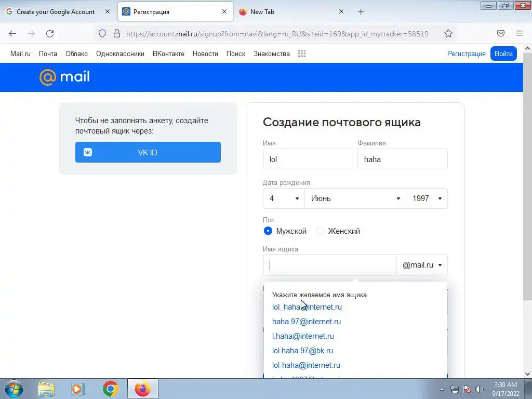The height and width of the screenshot is (399, 532).
Task: Sign up via the VK ID button
Action: 148,152
